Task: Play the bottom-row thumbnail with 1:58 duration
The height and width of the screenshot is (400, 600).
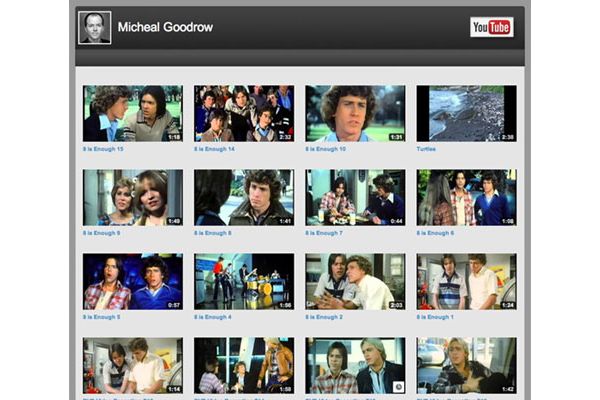Action: click(x=244, y=366)
